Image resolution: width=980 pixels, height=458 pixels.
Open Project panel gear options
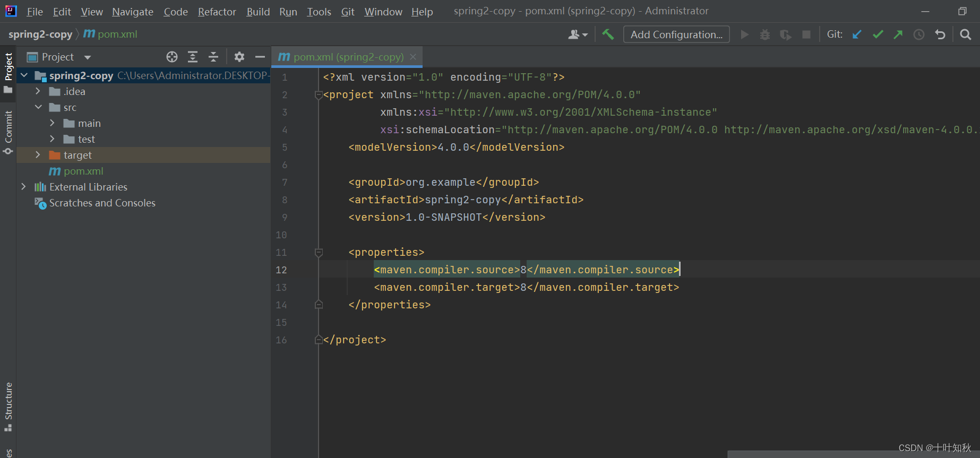click(239, 57)
